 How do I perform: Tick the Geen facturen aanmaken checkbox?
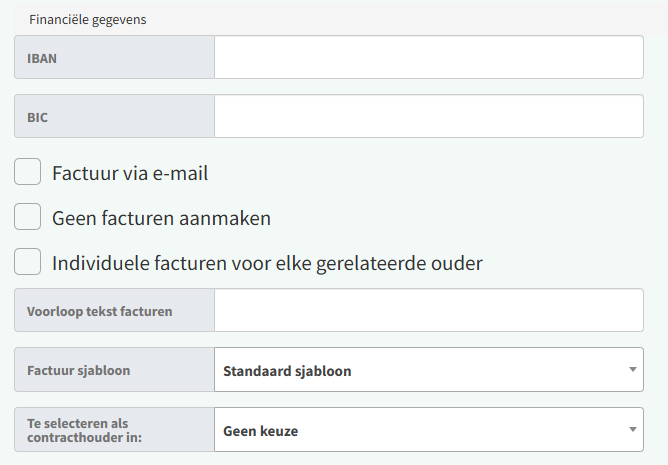(28, 217)
